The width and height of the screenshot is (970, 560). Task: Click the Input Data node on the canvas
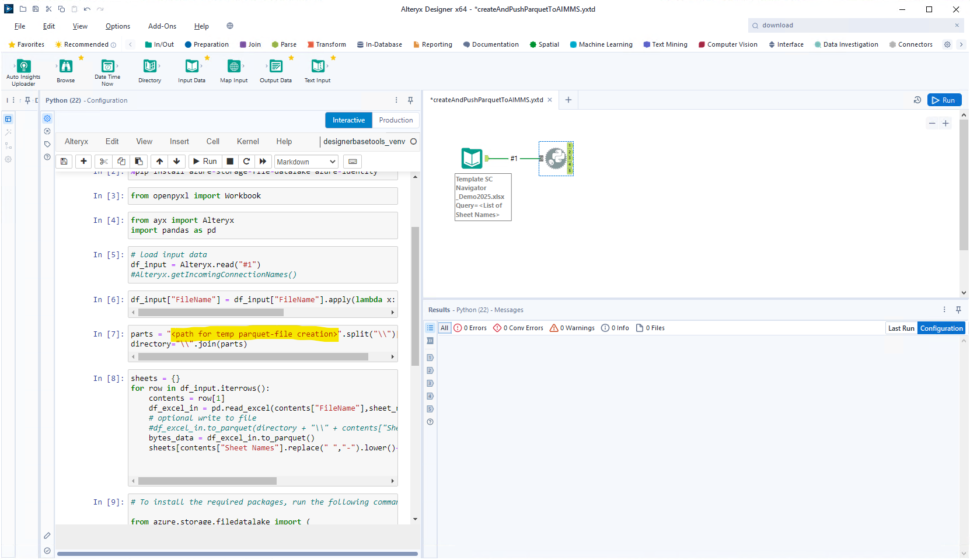point(472,158)
